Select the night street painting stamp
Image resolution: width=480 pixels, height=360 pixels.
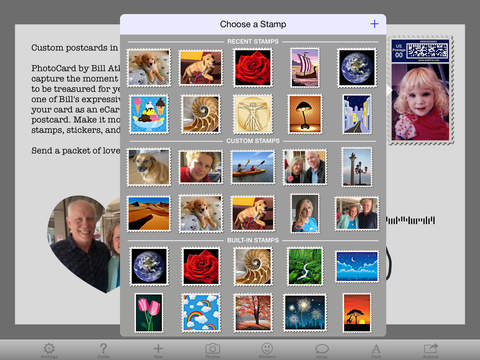pos(356,114)
